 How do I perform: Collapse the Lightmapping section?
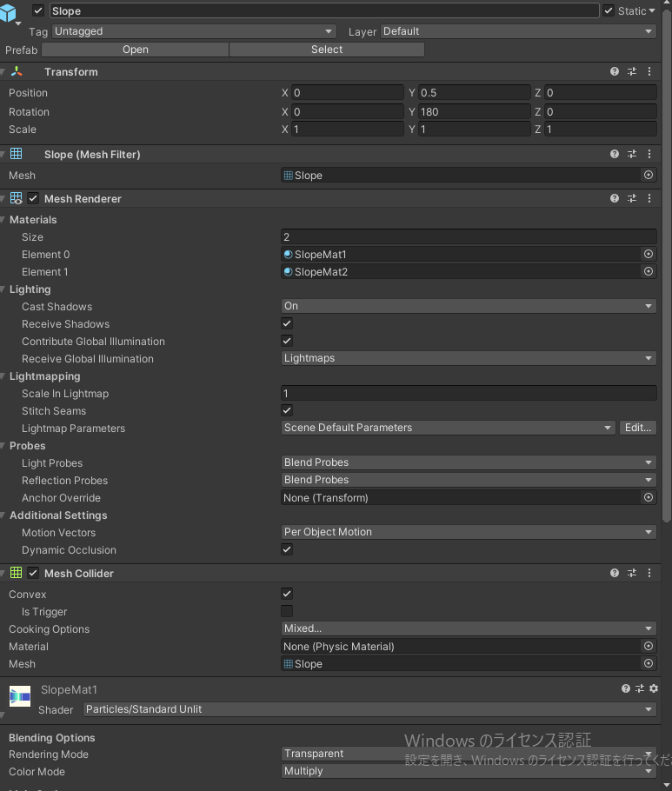click(3, 376)
